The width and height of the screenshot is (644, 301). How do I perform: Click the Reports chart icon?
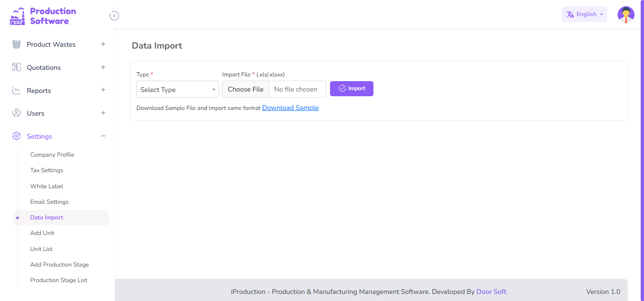[17, 91]
